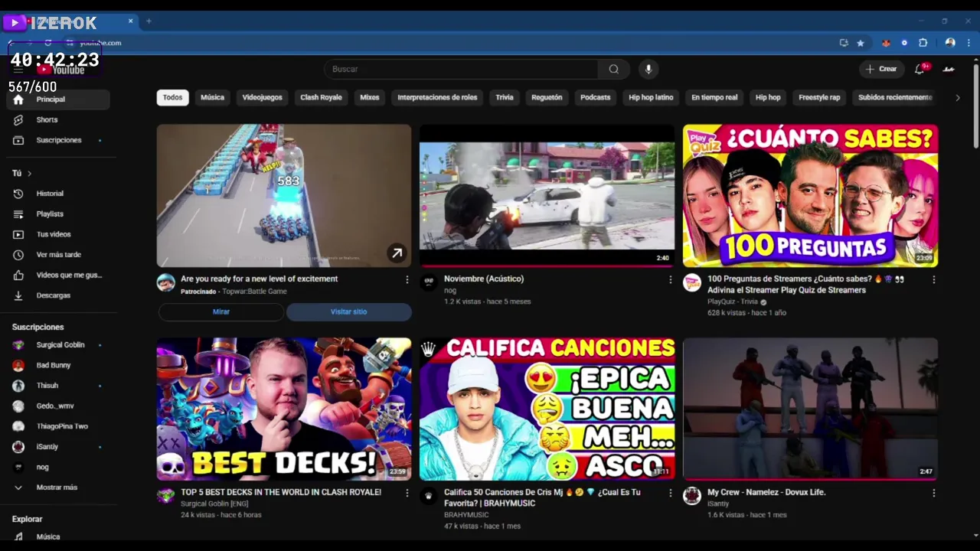Open title My Crew - Namelez - Dovux Life

click(x=766, y=493)
